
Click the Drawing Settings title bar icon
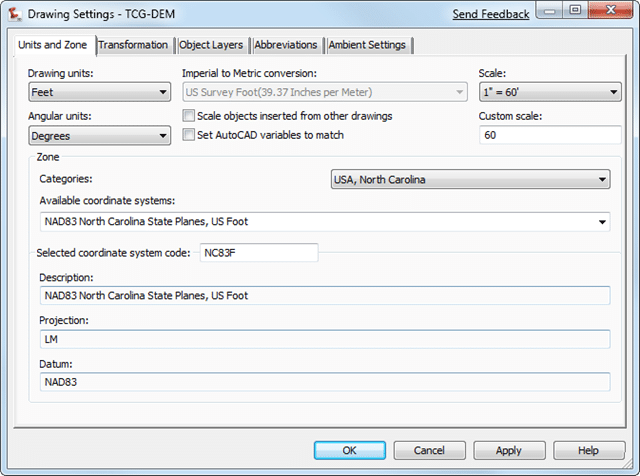(14, 15)
